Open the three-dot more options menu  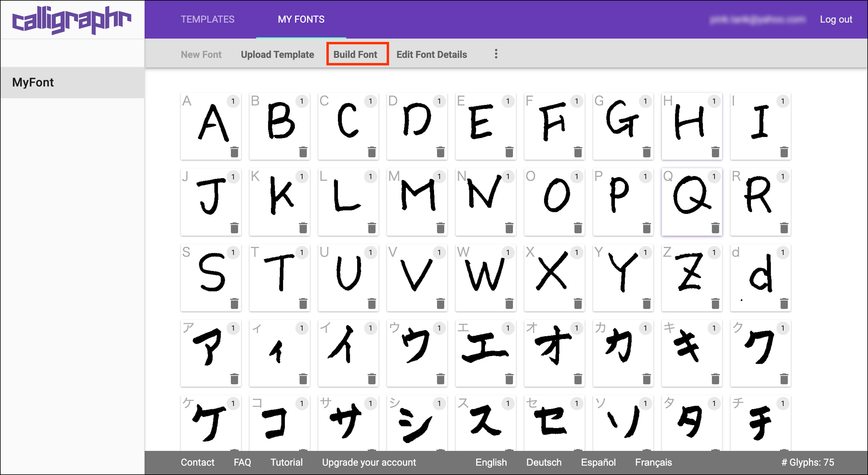coord(496,54)
